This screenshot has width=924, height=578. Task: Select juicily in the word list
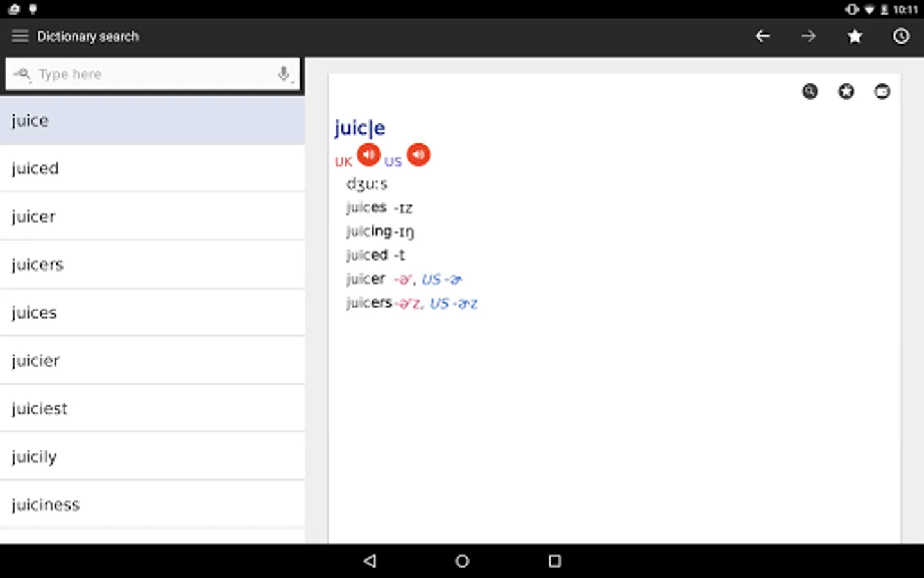point(152,457)
